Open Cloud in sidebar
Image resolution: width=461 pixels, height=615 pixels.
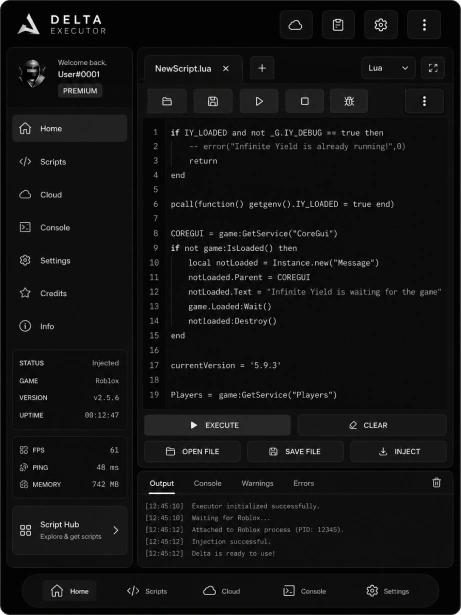pyautogui.click(x=69, y=195)
